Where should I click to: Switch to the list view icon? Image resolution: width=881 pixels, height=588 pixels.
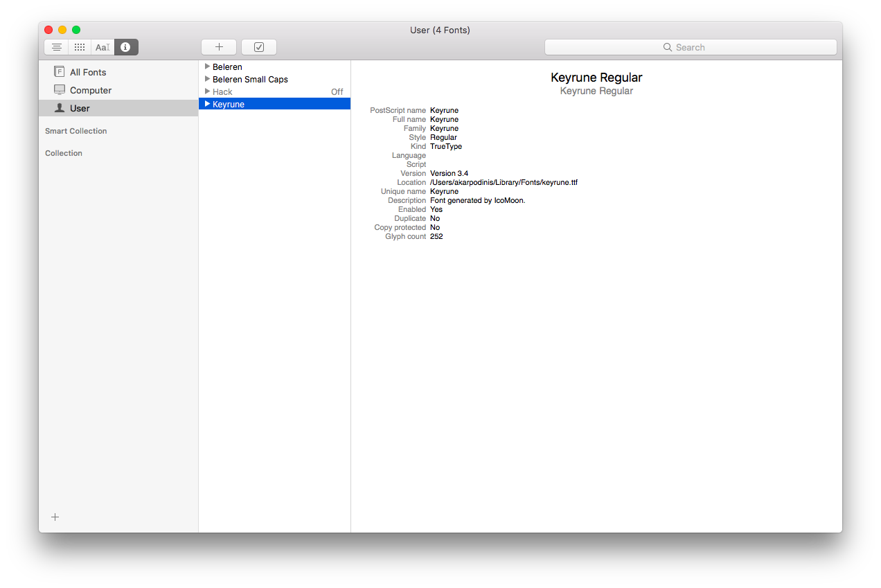(56, 47)
